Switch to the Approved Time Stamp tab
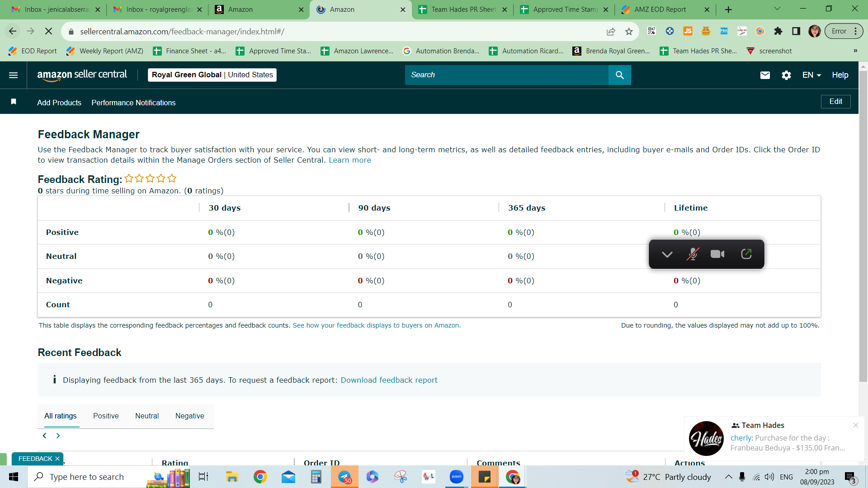This screenshot has height=488, width=868. pos(564,9)
